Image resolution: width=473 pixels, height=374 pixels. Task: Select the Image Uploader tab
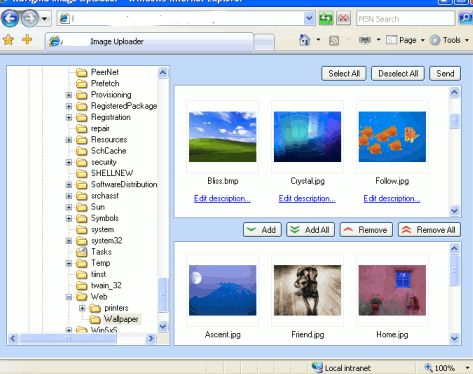149,41
